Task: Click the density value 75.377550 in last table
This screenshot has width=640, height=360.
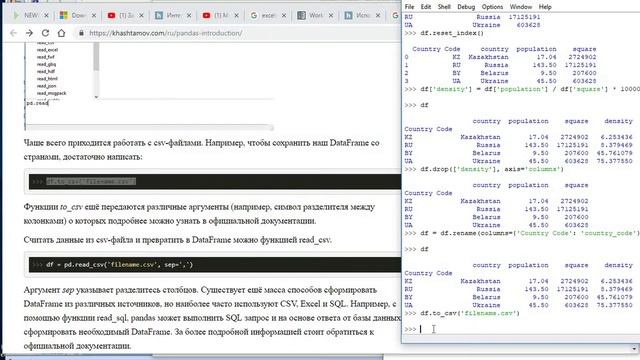Action: coord(616,305)
